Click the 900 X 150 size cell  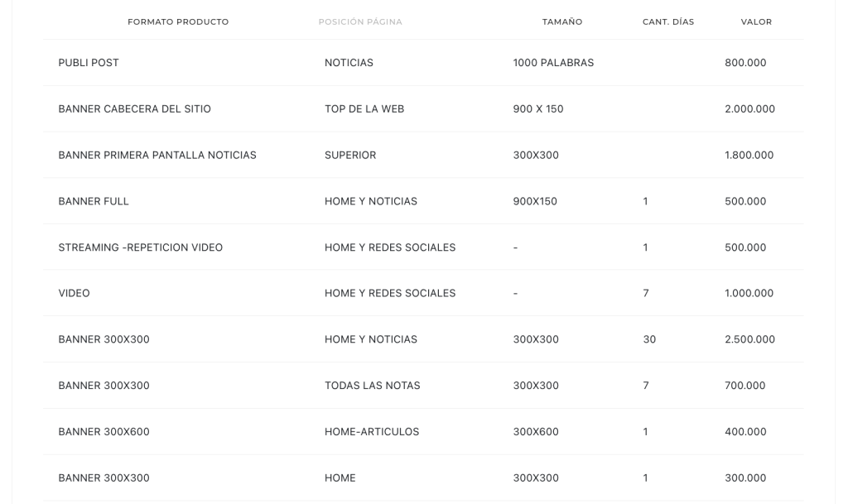538,109
